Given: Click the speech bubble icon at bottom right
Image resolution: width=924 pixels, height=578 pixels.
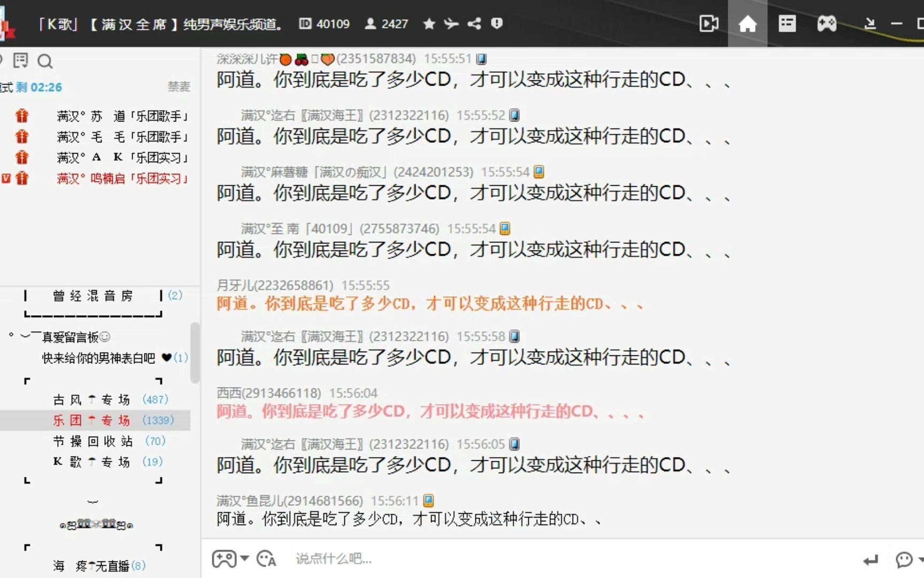Looking at the screenshot, I should click(x=904, y=560).
